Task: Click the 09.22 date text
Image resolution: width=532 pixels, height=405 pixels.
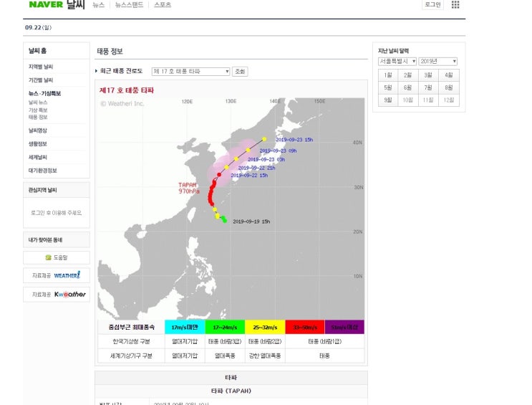Action: coord(38,27)
